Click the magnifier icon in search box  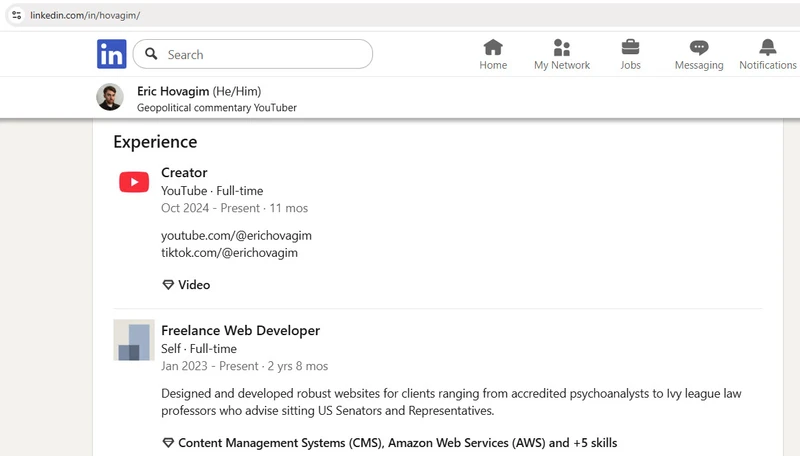pyautogui.click(x=151, y=54)
